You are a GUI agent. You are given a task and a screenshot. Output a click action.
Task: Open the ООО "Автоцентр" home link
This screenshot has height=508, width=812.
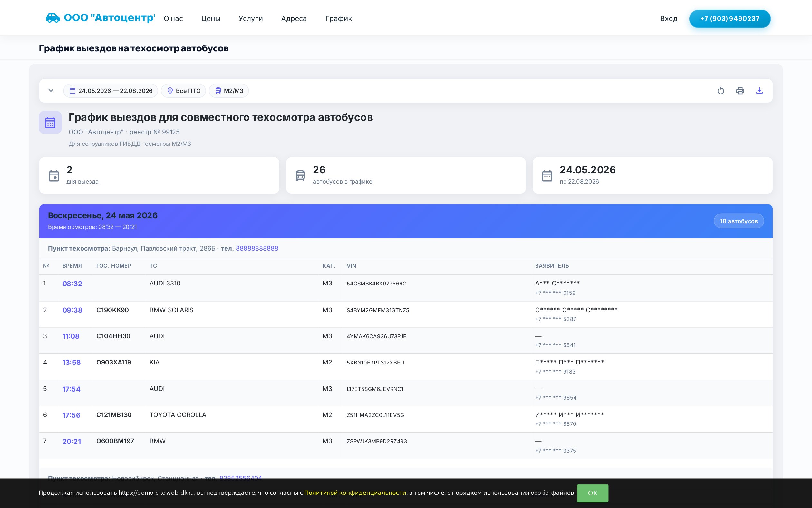point(100,18)
